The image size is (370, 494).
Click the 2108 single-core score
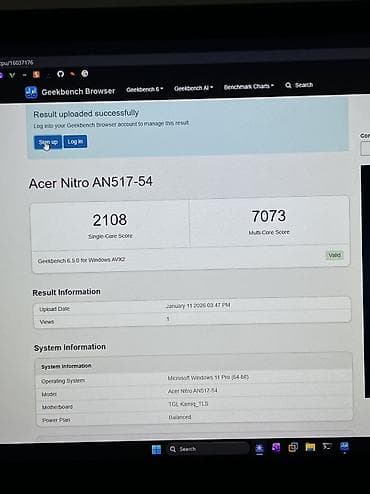coord(110,220)
